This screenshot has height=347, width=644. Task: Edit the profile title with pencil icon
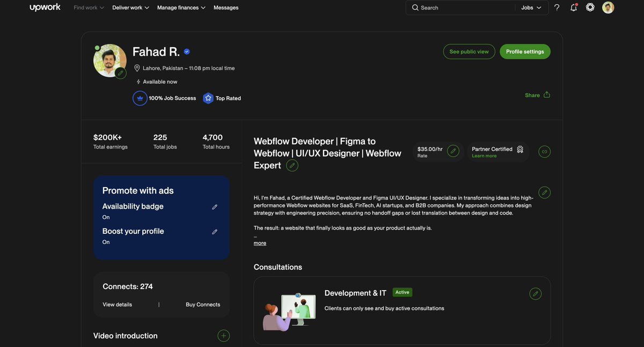[x=292, y=165]
